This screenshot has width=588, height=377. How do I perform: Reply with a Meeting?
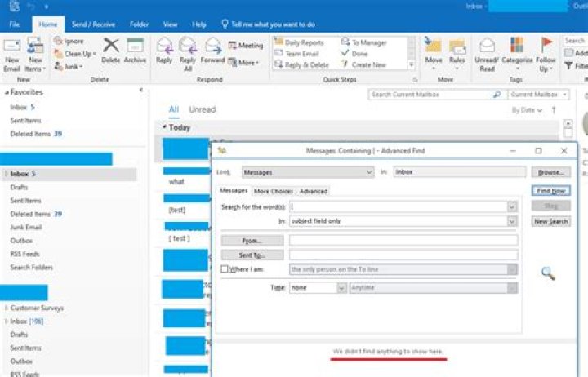click(246, 46)
